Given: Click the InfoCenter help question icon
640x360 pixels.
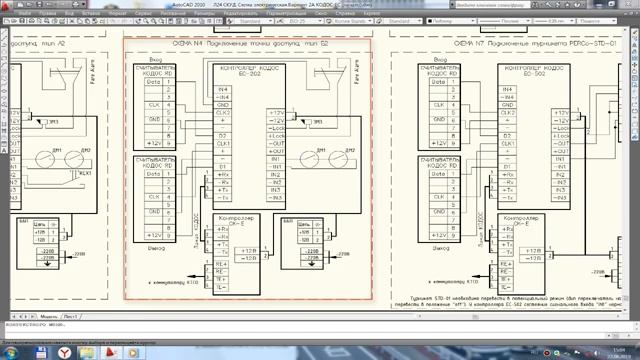Looking at the screenshot, I should tap(578, 5).
